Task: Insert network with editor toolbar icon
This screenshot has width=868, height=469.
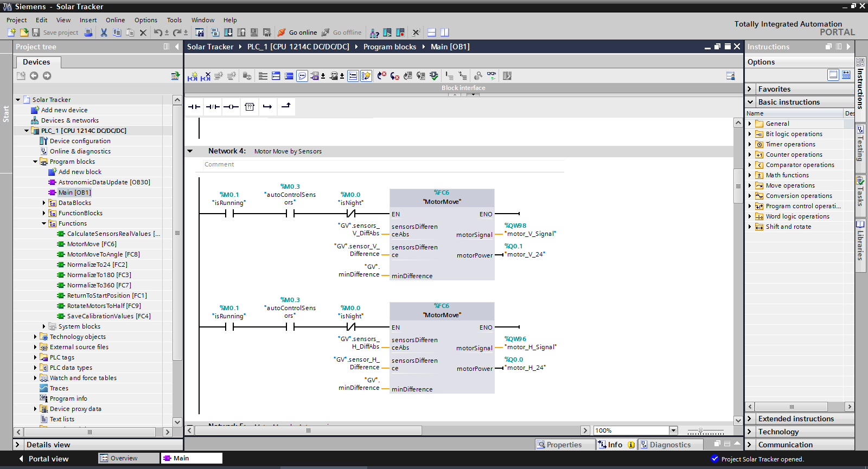Action: [x=193, y=76]
